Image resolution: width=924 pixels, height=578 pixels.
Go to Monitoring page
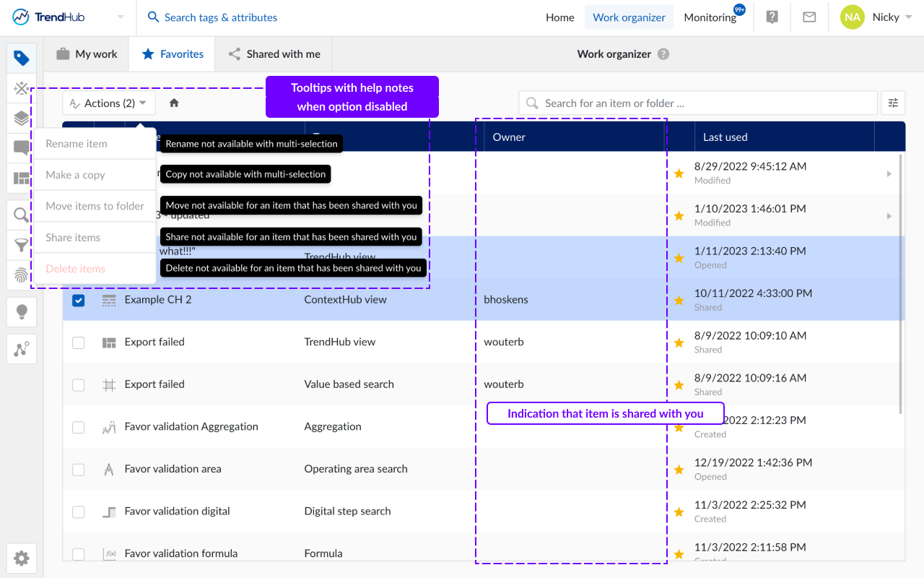coord(710,17)
